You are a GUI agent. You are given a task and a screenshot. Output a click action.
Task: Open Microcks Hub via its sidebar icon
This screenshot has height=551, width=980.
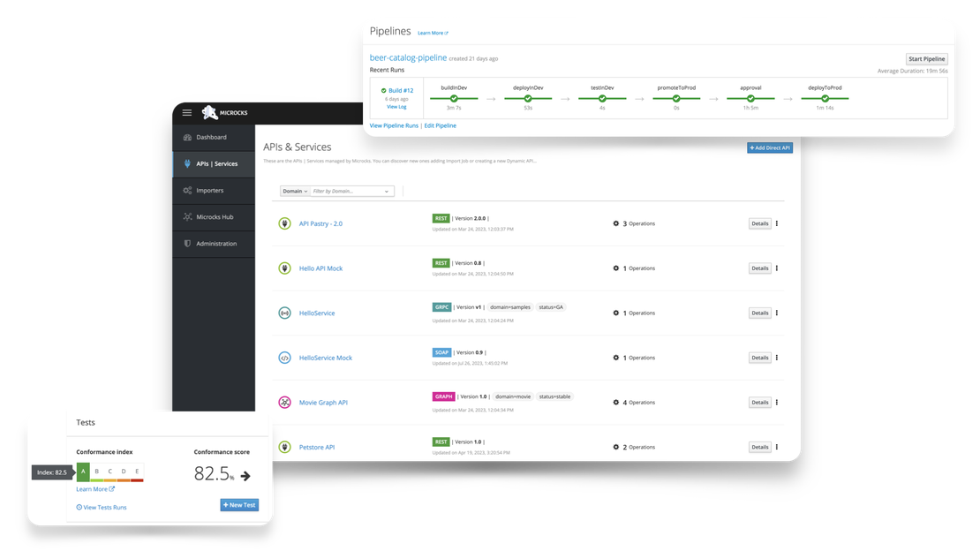pyautogui.click(x=187, y=216)
